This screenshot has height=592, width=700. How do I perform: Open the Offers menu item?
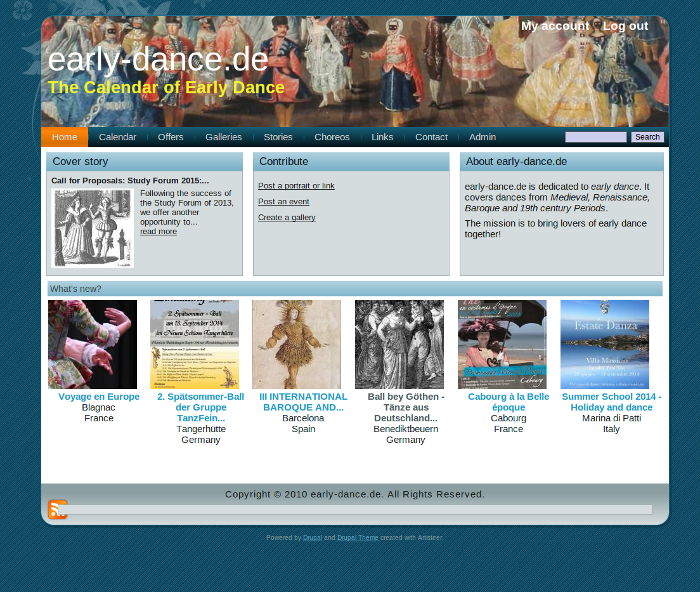pos(171,137)
